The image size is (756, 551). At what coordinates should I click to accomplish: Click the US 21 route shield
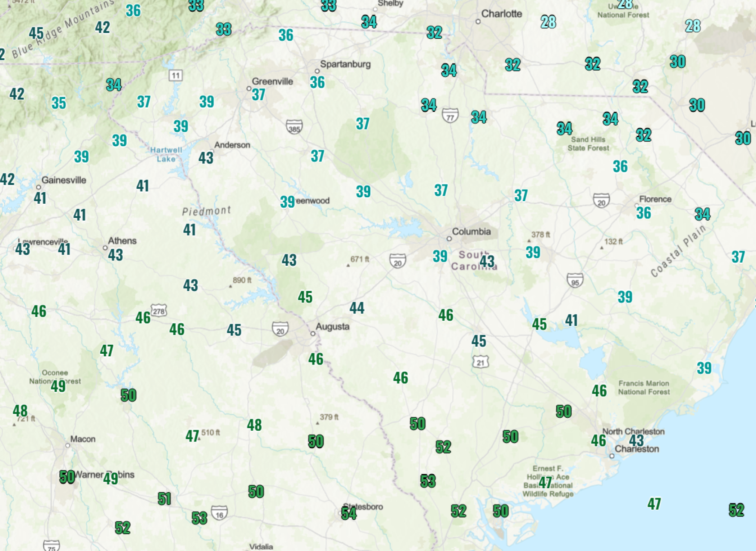[x=481, y=362]
